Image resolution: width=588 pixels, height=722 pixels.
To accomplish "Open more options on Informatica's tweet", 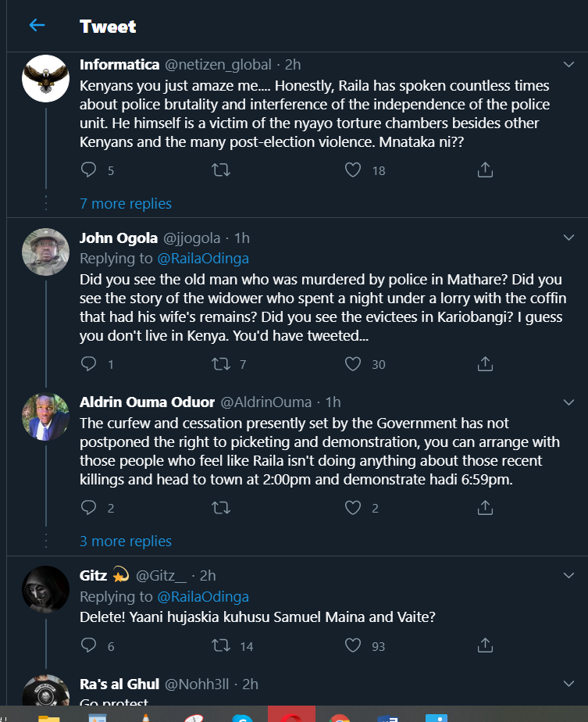I will point(569,64).
